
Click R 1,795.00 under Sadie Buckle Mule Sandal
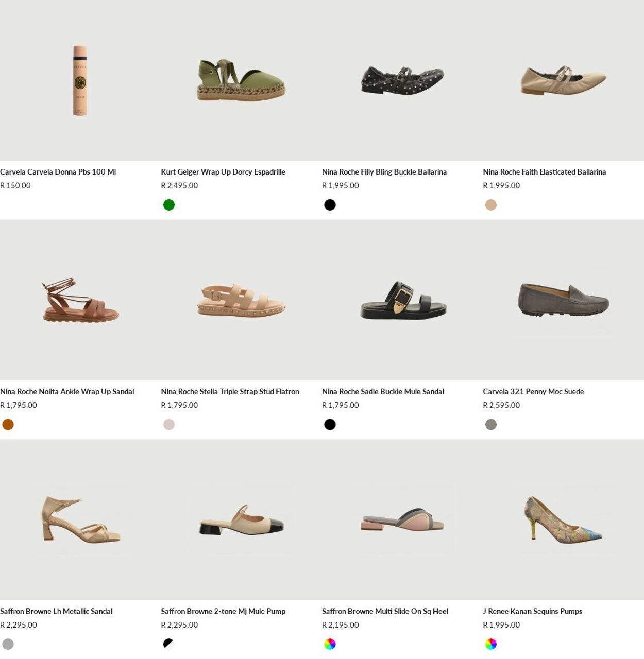coord(341,406)
